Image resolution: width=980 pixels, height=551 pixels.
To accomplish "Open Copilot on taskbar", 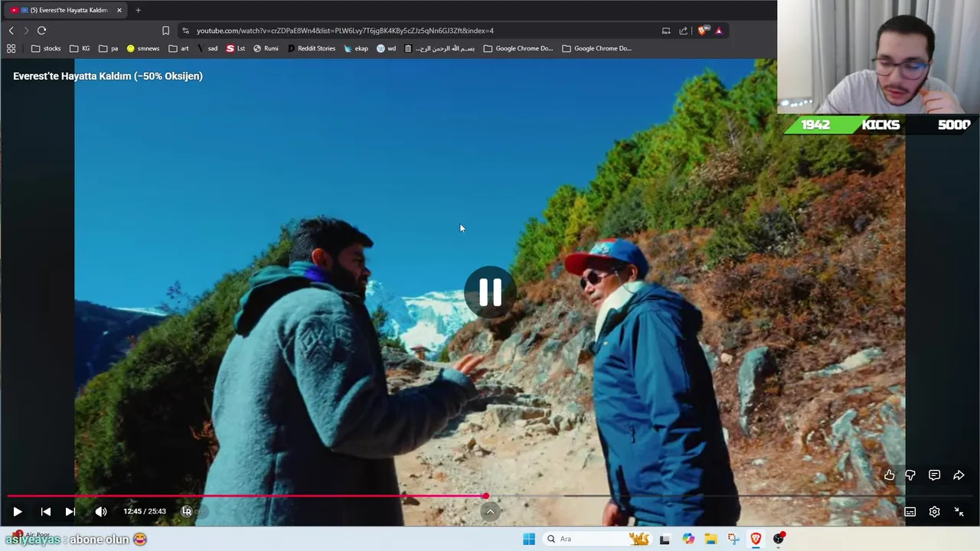I will point(688,539).
